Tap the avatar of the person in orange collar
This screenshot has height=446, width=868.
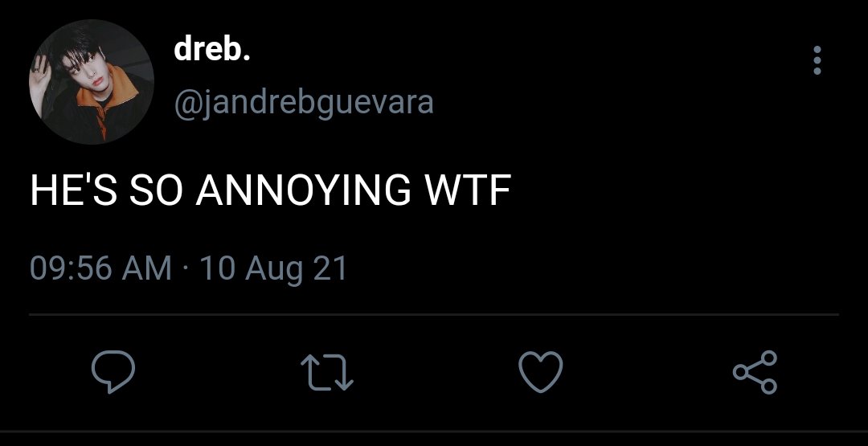pyautogui.click(x=92, y=81)
